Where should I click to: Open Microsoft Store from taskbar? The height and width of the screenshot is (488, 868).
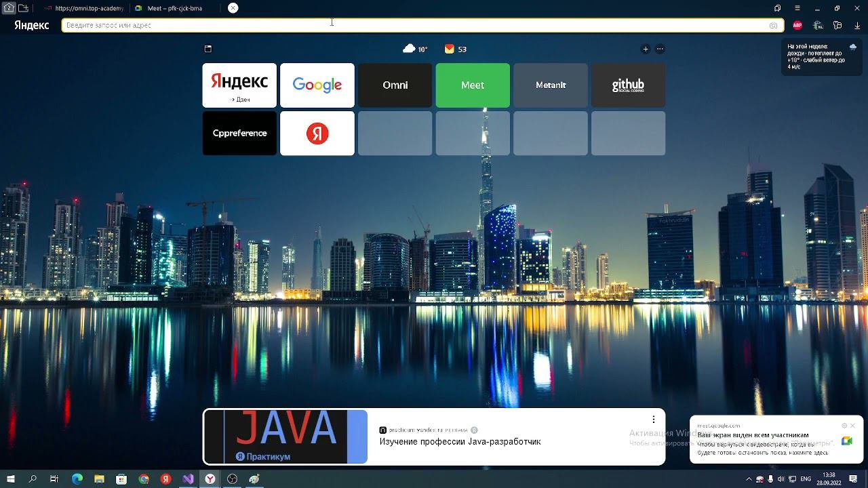pyautogui.click(x=121, y=479)
